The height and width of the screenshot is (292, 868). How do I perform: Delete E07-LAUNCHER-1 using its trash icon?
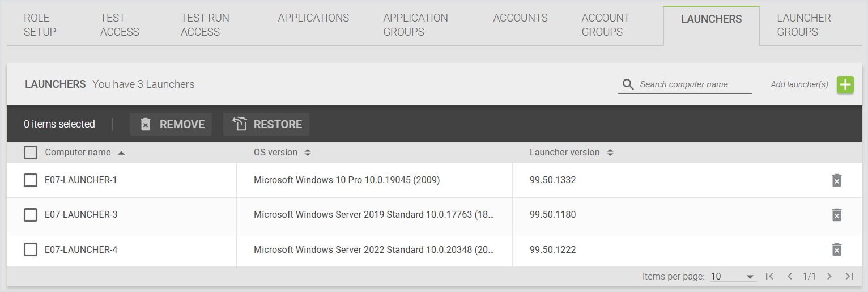(x=836, y=180)
